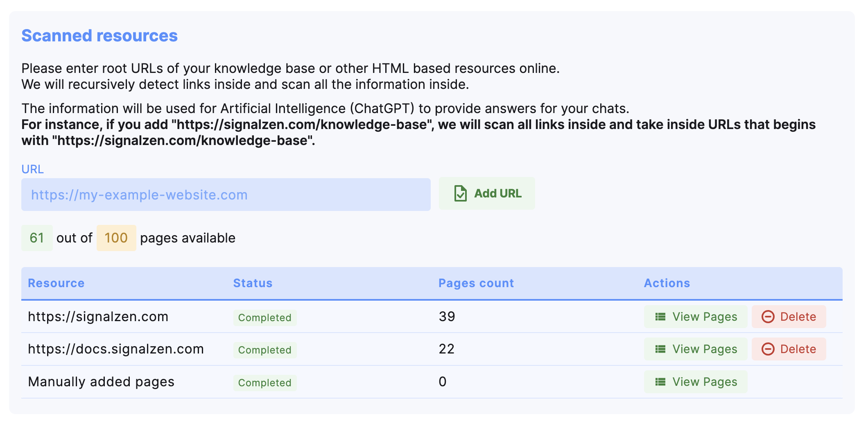Select the Status column header
This screenshot has height=426, width=868.
click(x=253, y=283)
